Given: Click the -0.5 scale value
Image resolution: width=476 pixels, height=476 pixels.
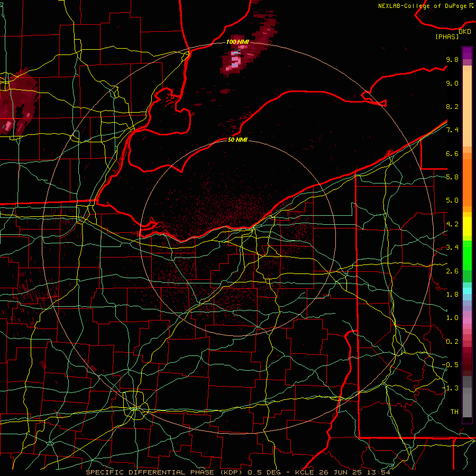Looking at the screenshot, I should [x=451, y=365].
